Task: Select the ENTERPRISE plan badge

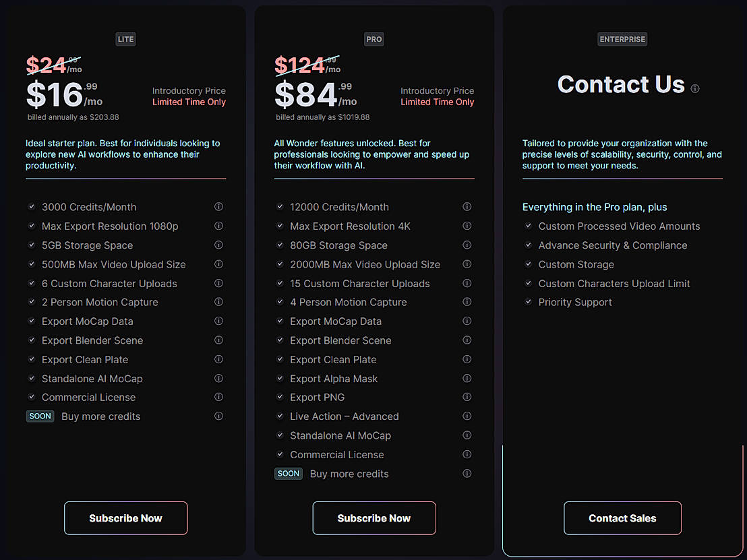Action: coord(622,39)
